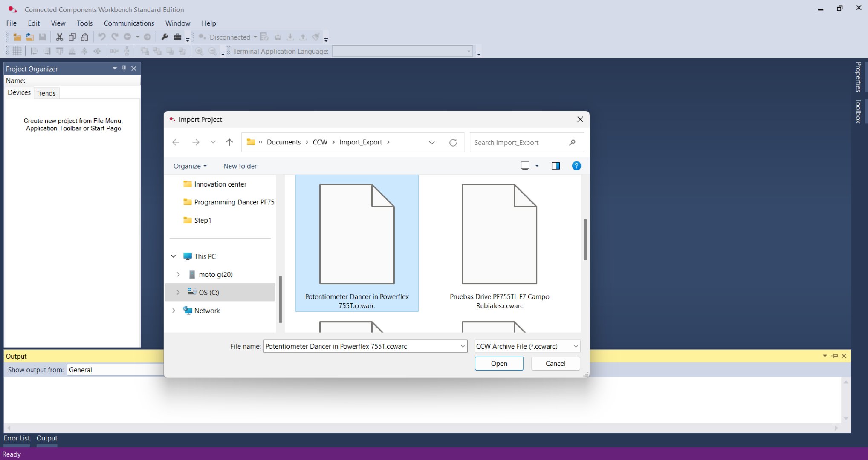The image size is (868, 460).
Task: Open the File menu
Action: pos(12,23)
